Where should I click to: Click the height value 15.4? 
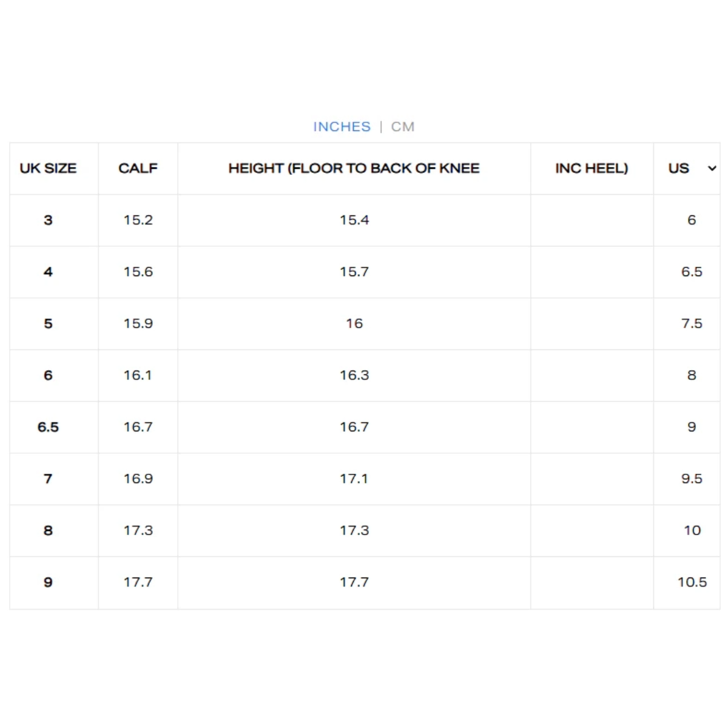click(354, 220)
